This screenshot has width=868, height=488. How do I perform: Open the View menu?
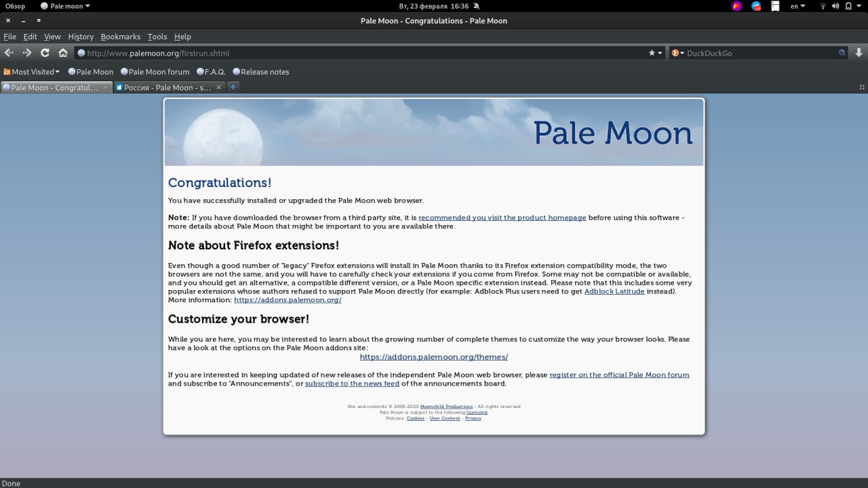click(52, 37)
